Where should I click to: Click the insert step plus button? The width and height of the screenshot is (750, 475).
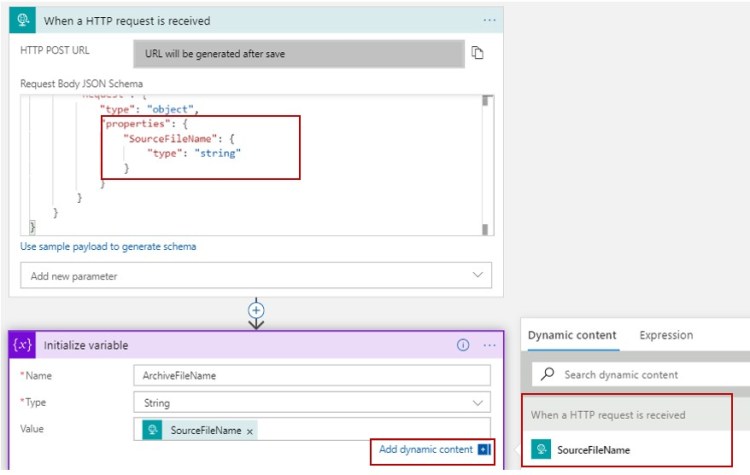pyautogui.click(x=256, y=311)
